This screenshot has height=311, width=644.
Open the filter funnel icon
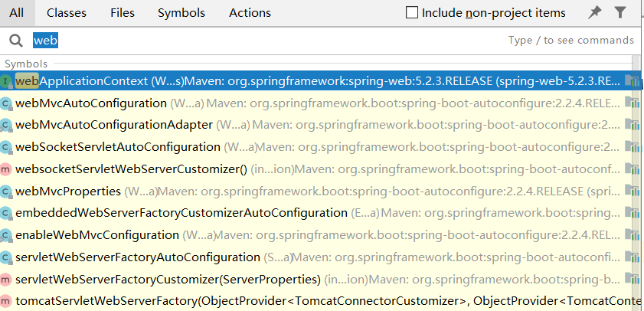(x=619, y=13)
